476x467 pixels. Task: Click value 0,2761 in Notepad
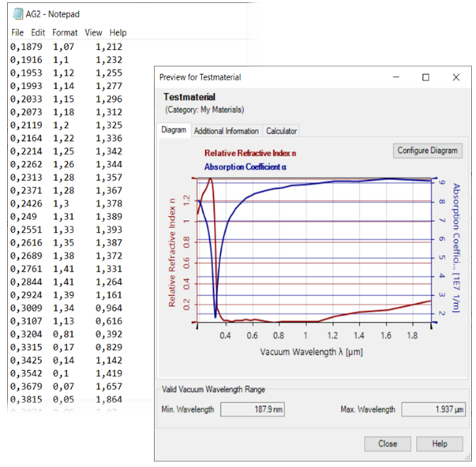[x=26, y=269]
